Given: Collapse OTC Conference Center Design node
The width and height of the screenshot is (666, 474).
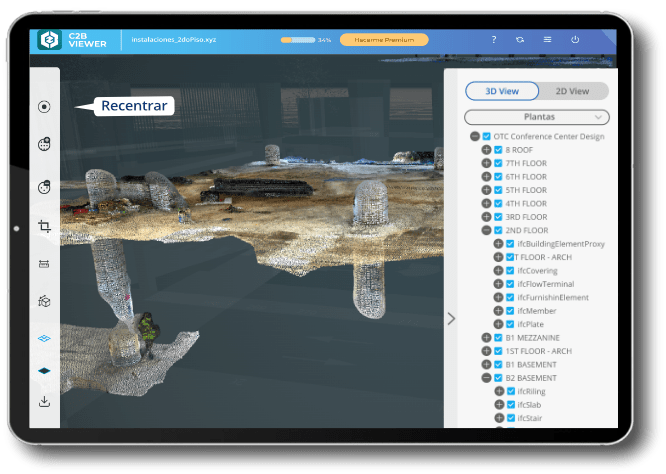Looking at the screenshot, I should pyautogui.click(x=475, y=136).
